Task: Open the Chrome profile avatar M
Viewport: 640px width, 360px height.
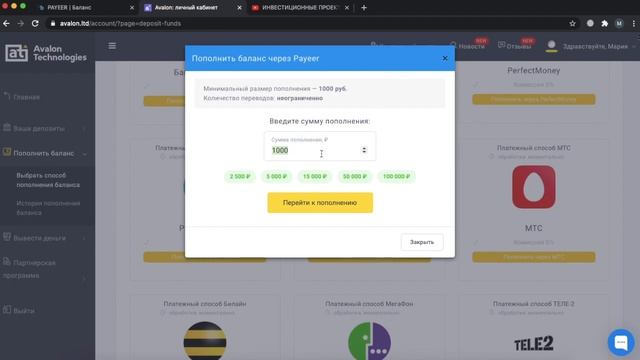Action: click(619, 23)
